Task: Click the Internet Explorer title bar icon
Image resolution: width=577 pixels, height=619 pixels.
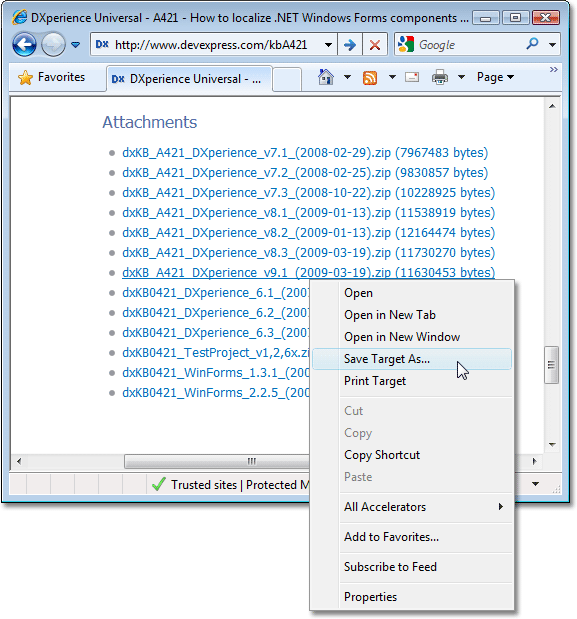Action: pyautogui.click(x=19, y=17)
